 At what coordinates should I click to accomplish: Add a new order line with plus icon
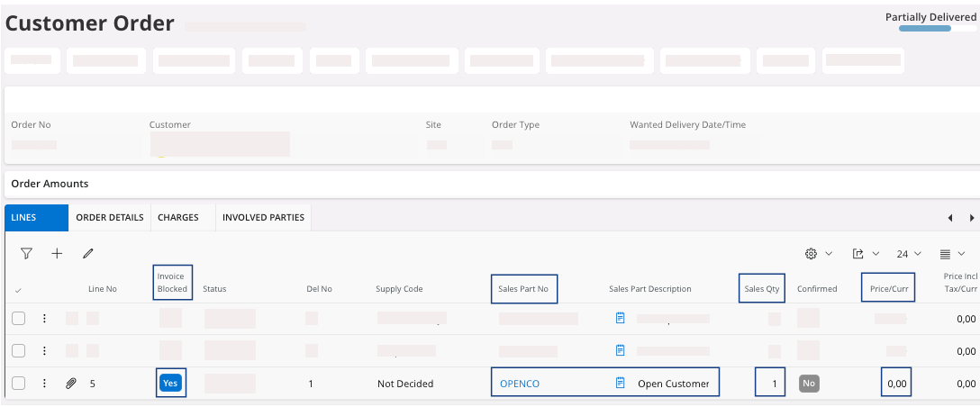pos(57,254)
